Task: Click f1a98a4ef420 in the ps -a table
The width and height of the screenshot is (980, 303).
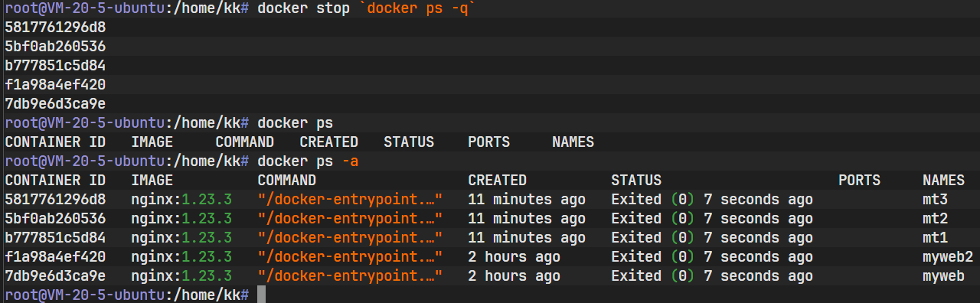Action: point(55,257)
